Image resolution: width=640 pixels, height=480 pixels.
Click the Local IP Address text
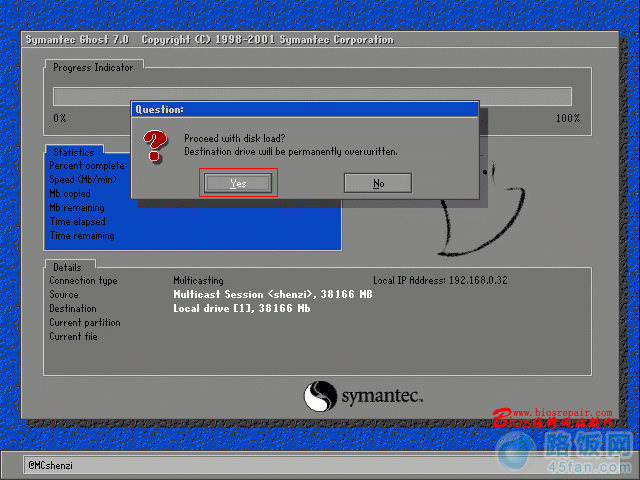pos(440,281)
